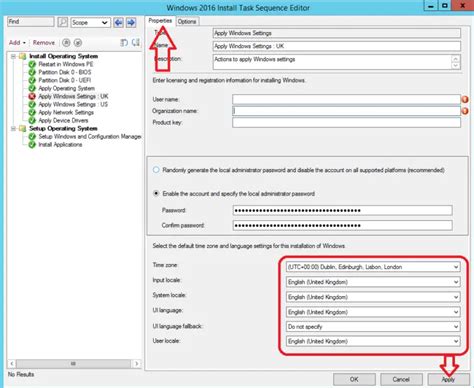The image size is (474, 388).
Task: Select the Partition Disk 0 - UEFI step
Action: pyautogui.click(x=65, y=80)
